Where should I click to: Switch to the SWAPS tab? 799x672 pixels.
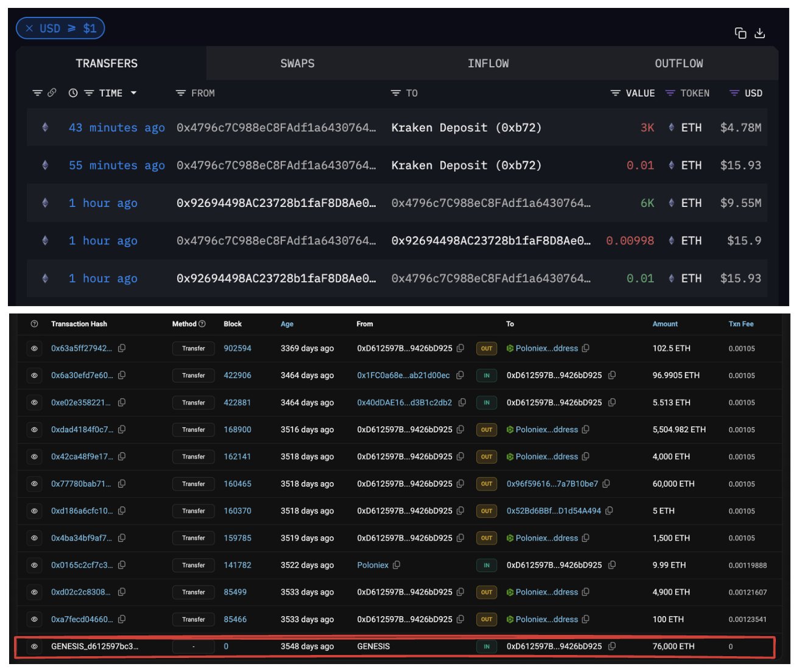point(297,63)
